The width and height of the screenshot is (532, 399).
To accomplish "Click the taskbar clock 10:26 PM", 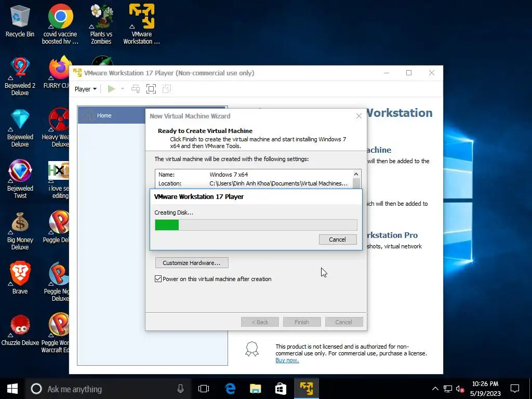I will tap(485, 384).
